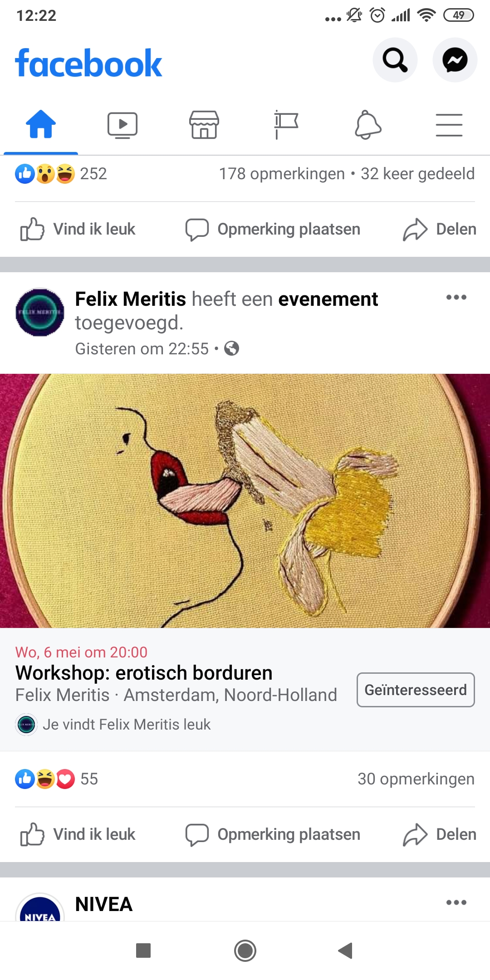Comment on the Felix Meritis event post
Screen dimensions: 490x980
273,834
